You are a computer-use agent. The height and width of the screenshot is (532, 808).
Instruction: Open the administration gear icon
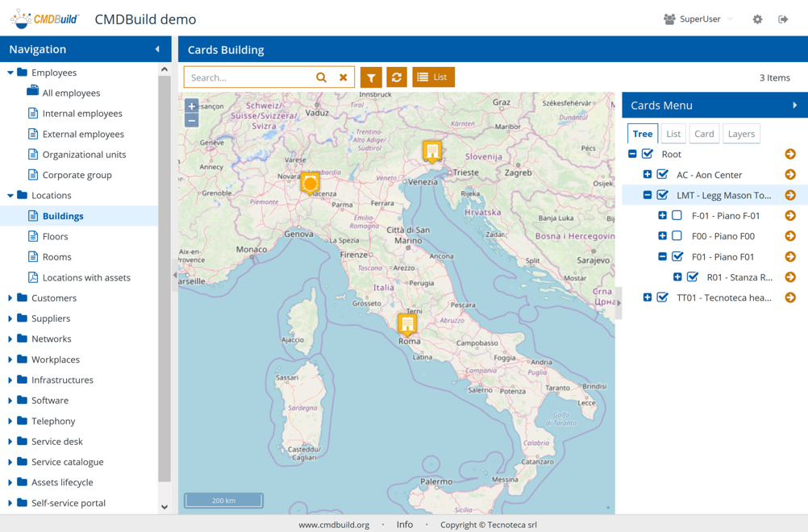(x=757, y=19)
